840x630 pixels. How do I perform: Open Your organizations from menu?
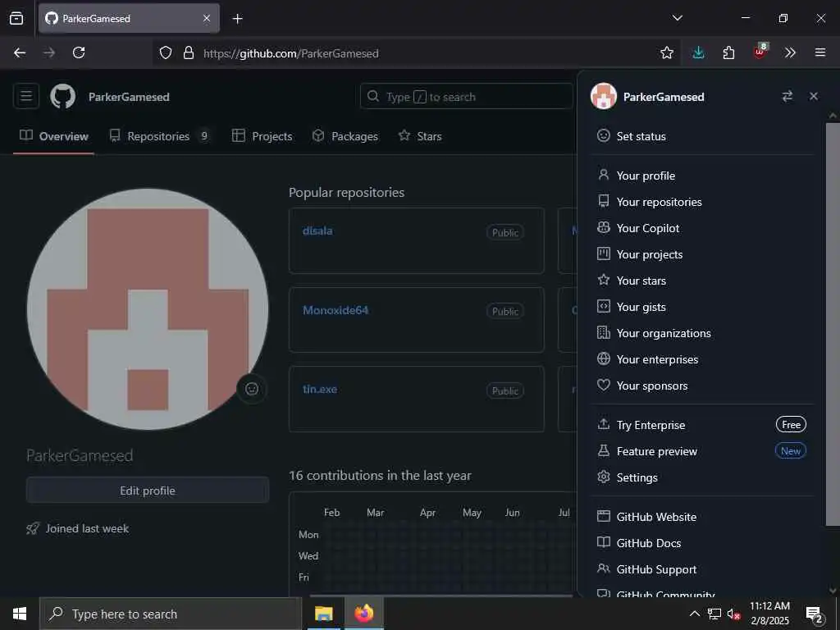(x=702, y=333)
